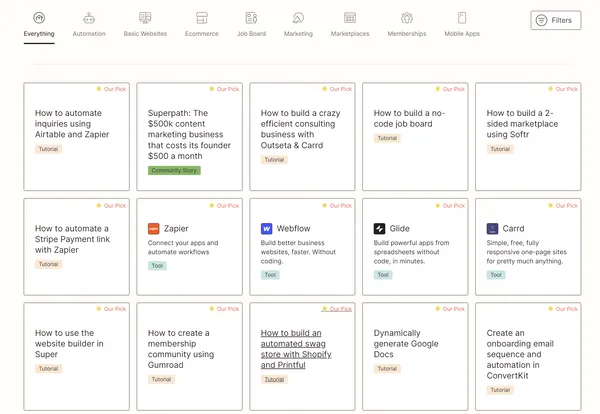Click Tutorial tag on Shopify and Printful card
This screenshot has width=600, height=414.
coord(274,379)
